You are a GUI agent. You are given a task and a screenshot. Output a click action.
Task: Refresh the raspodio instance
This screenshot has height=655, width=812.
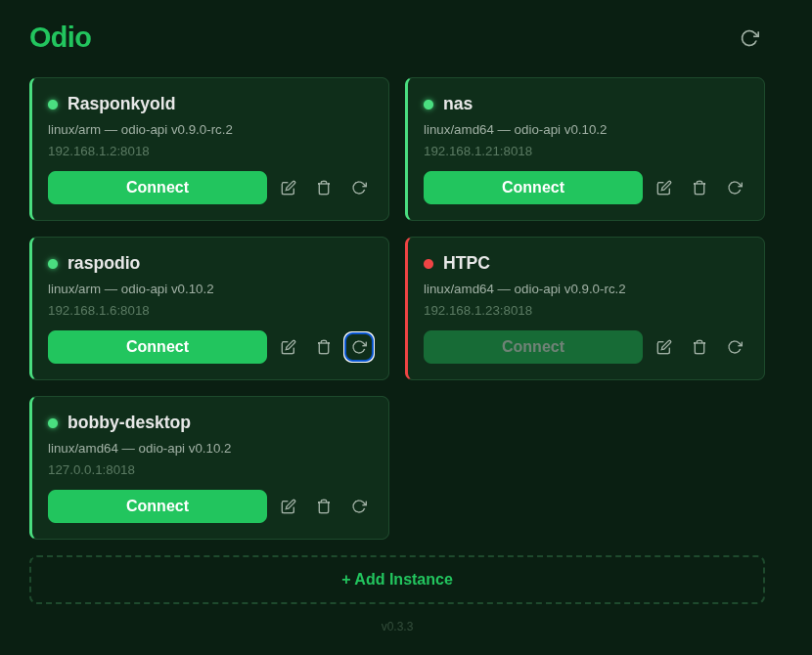pyautogui.click(x=359, y=347)
